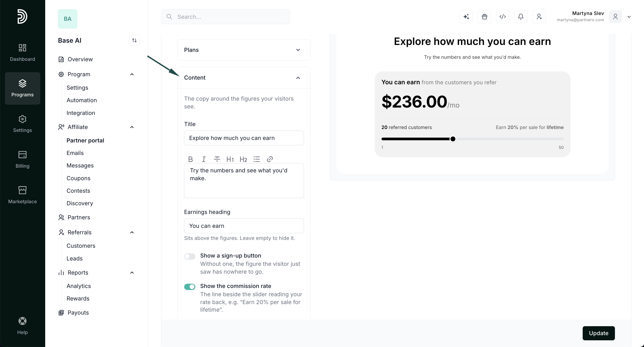Image resolution: width=644 pixels, height=347 pixels.
Task: Collapse the Reports menu group
Action: coord(132,273)
